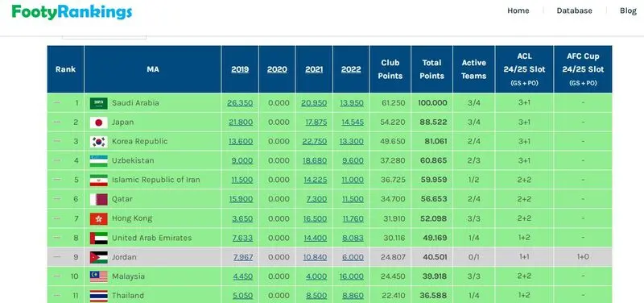This screenshot has height=303, width=644.
Task: Open Korea Republic 2021 points 22.750
Action: (x=314, y=141)
